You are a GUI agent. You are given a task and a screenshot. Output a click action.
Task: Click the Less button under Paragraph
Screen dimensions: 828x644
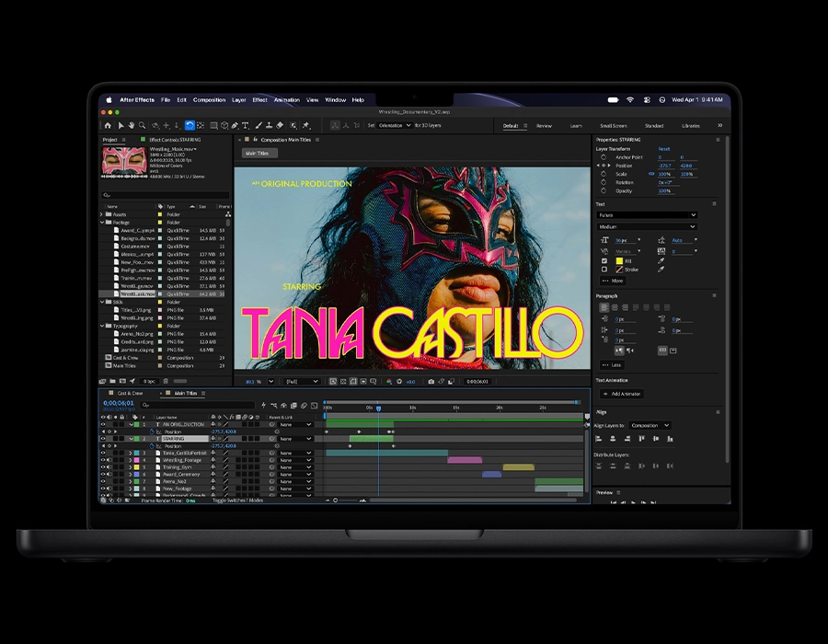[x=612, y=365]
